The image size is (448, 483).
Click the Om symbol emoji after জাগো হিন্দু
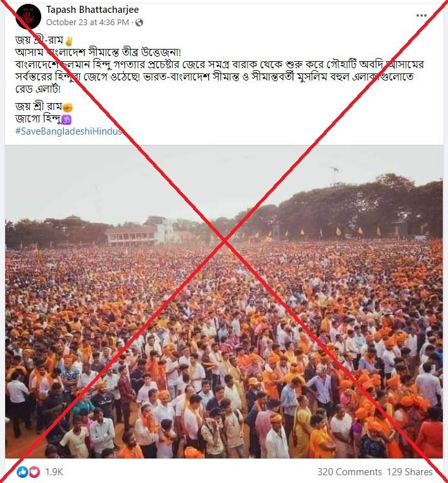point(66,120)
